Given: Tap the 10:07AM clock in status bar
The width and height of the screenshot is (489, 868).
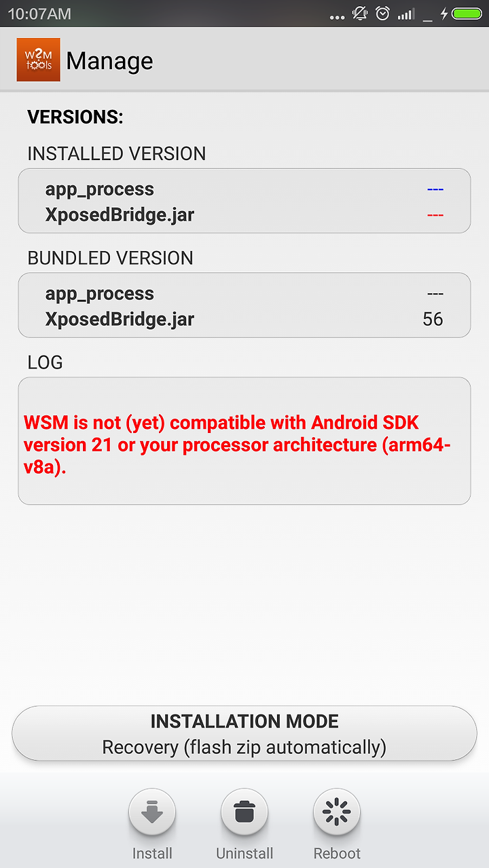Looking at the screenshot, I should click(x=39, y=14).
